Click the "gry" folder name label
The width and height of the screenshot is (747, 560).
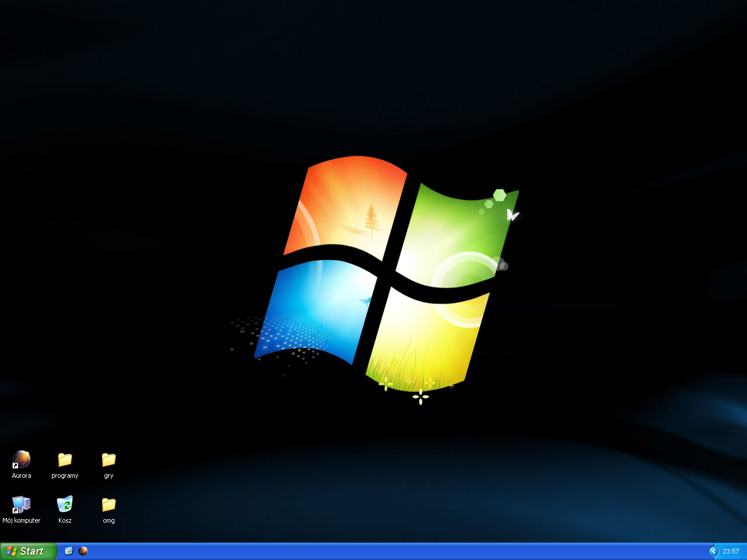109,476
